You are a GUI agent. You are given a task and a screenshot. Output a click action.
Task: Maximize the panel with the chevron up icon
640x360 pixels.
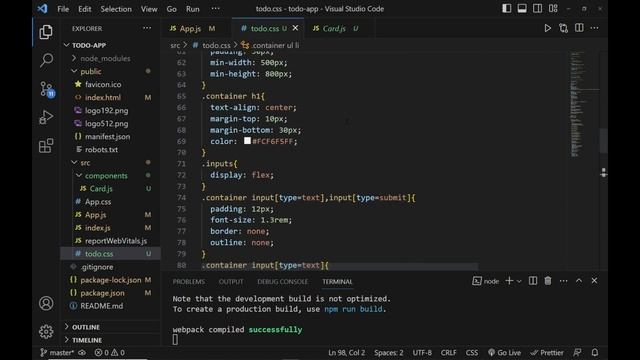[x=579, y=281]
